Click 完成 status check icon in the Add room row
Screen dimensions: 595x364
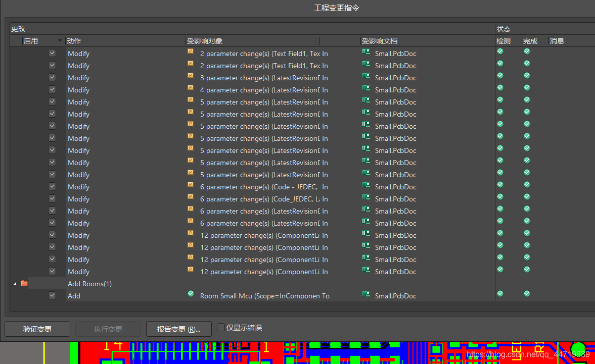527,293
